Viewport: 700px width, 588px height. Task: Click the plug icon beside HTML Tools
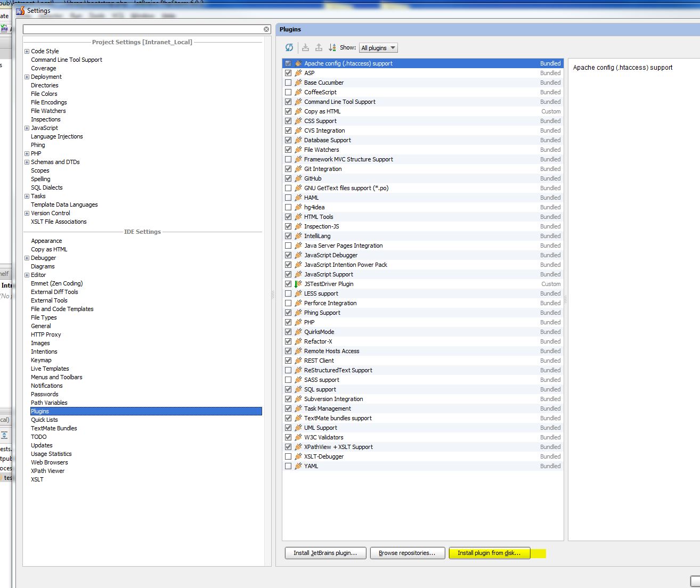298,217
